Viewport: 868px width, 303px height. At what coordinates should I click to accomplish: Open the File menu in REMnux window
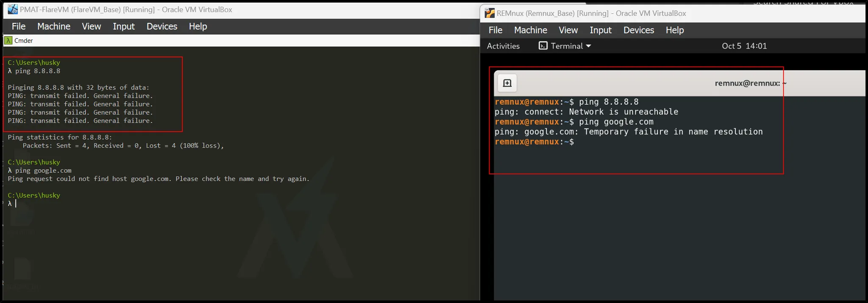(x=495, y=30)
